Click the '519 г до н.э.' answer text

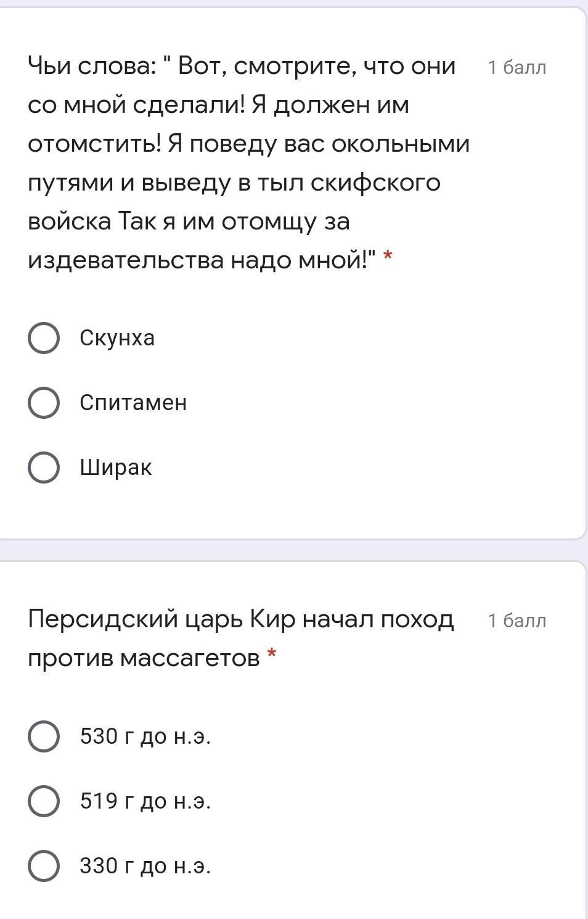[145, 801]
